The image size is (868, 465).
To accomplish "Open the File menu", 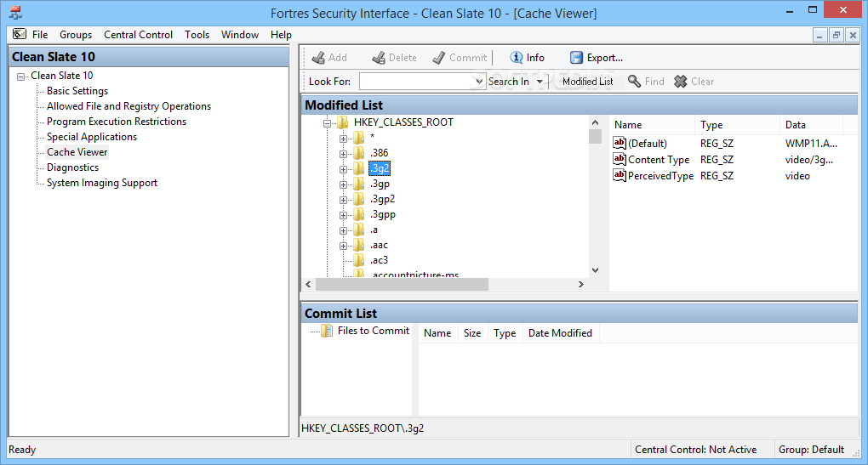I will click(40, 34).
